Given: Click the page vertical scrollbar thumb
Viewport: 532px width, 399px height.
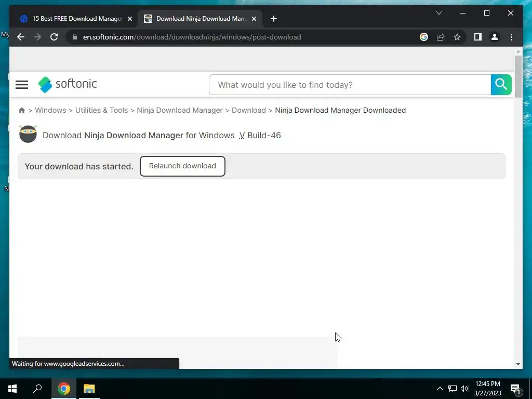Looking at the screenshot, I should pyautogui.click(x=518, y=77).
